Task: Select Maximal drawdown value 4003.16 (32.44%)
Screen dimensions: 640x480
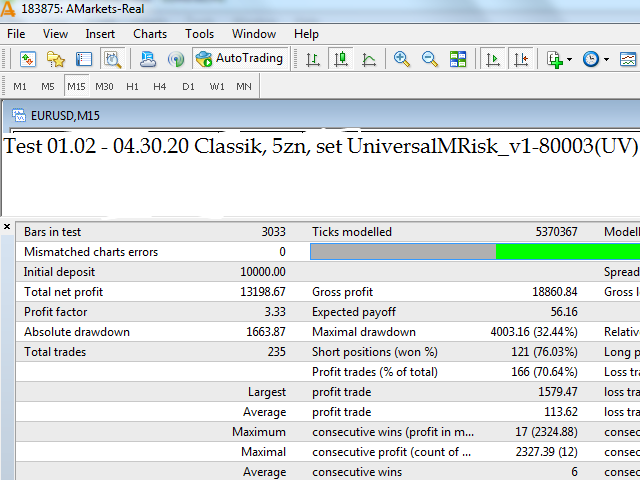Action: point(534,332)
